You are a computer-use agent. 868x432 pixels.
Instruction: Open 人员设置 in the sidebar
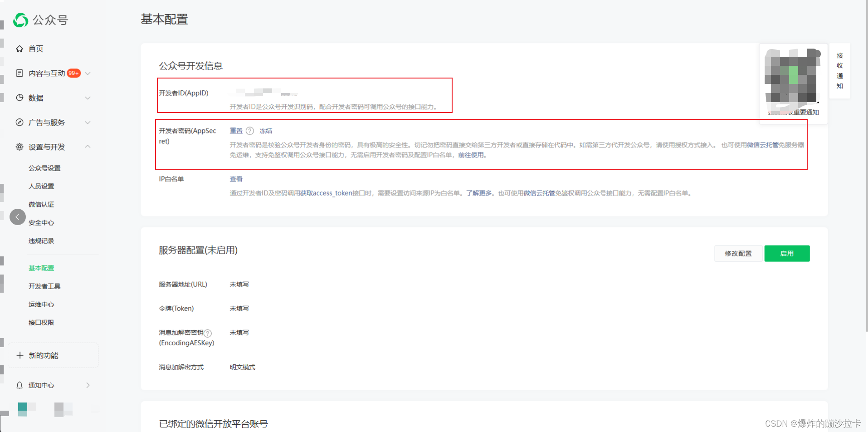(41, 186)
